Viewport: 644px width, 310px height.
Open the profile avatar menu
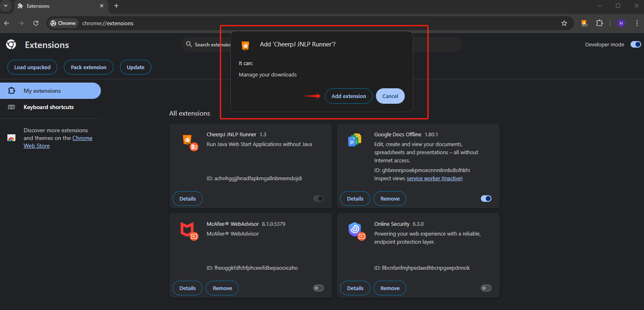(x=621, y=23)
